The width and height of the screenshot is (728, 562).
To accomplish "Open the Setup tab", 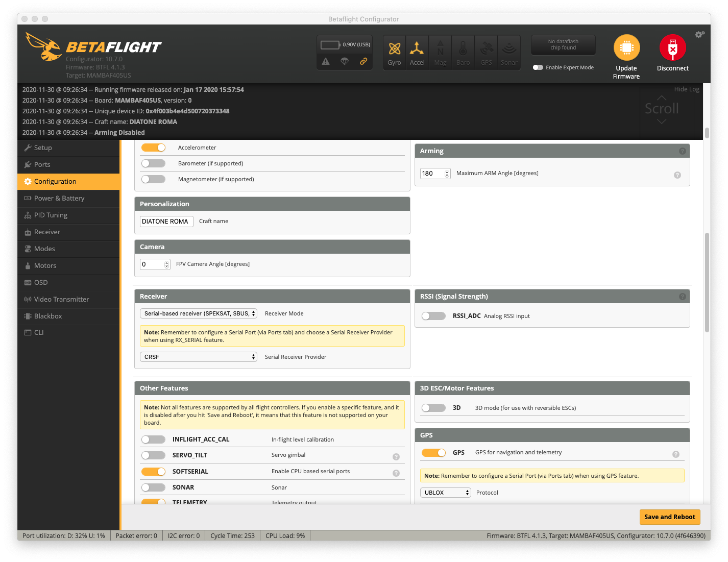I will point(68,148).
